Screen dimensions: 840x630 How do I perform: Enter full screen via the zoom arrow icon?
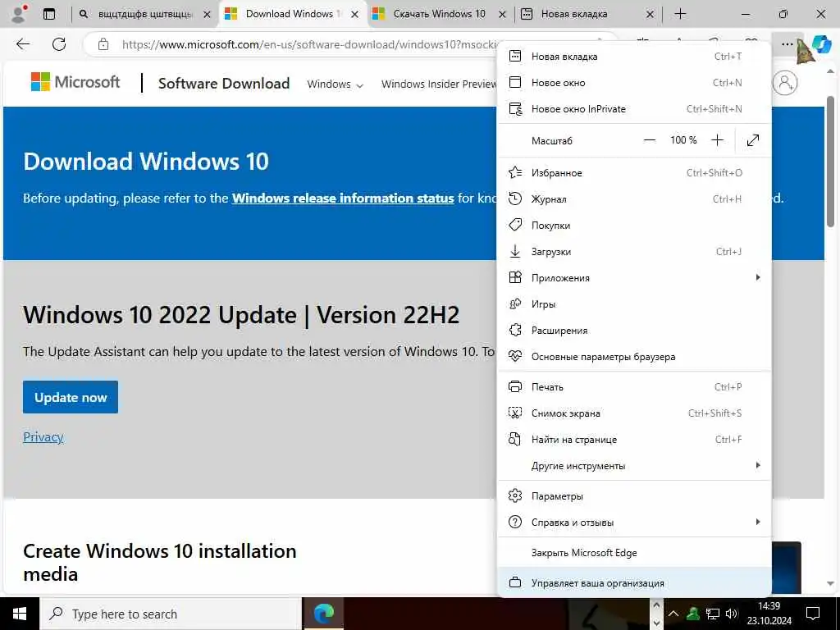pos(753,140)
